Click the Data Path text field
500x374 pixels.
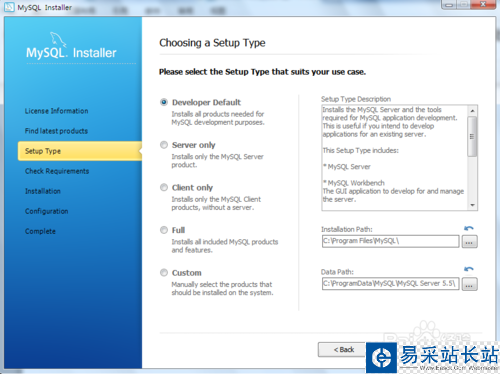[390, 284]
